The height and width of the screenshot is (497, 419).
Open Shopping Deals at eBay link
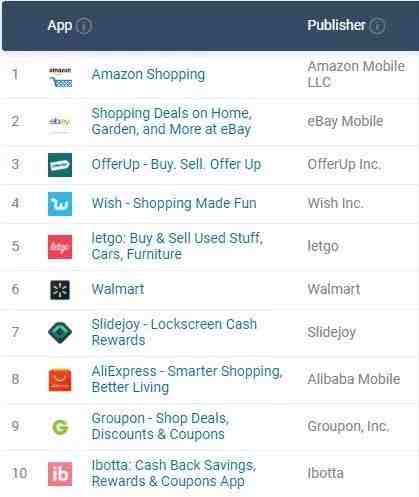tap(172, 121)
